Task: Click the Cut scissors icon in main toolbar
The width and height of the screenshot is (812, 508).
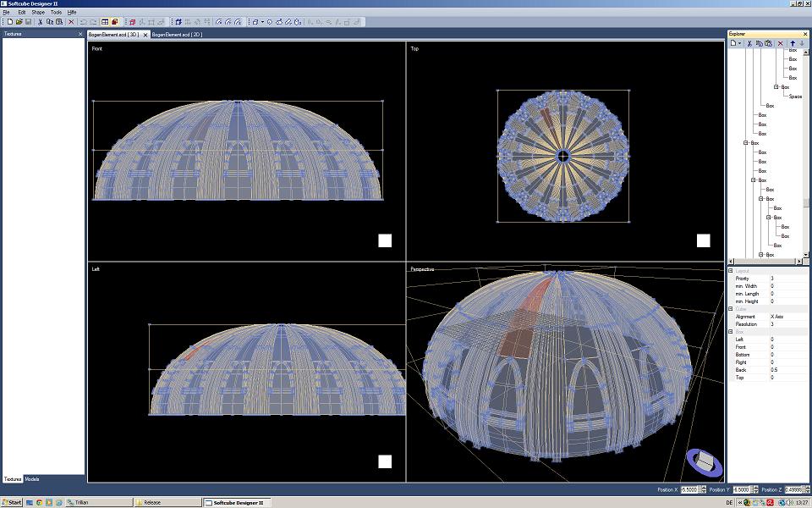Action: (x=40, y=21)
